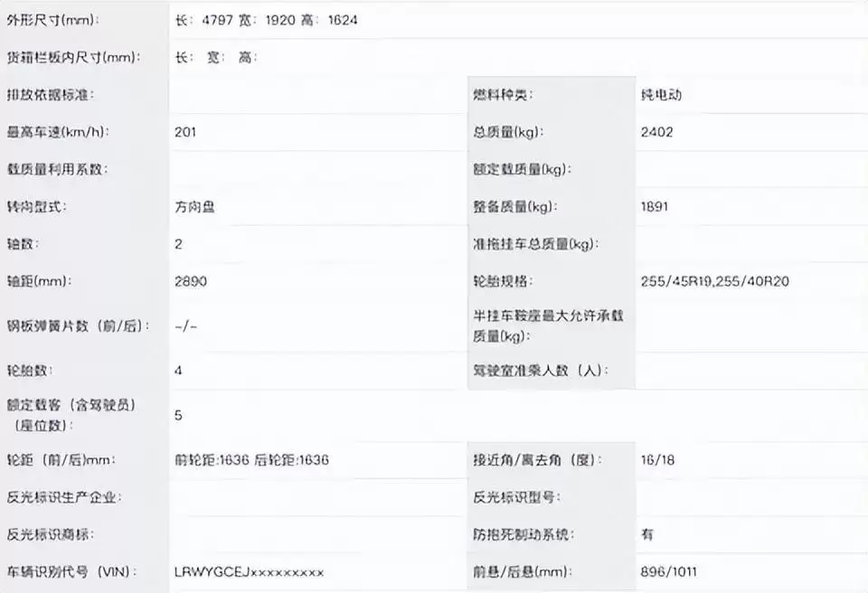Click the 整备质量 value 1891
The width and height of the screenshot is (868, 593).
tap(655, 207)
